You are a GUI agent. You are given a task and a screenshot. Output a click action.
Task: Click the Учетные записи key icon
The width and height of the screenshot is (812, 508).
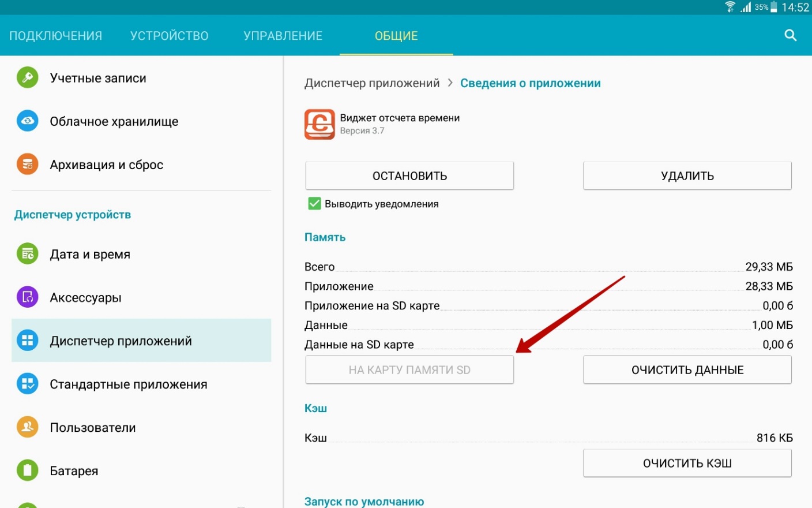click(27, 77)
